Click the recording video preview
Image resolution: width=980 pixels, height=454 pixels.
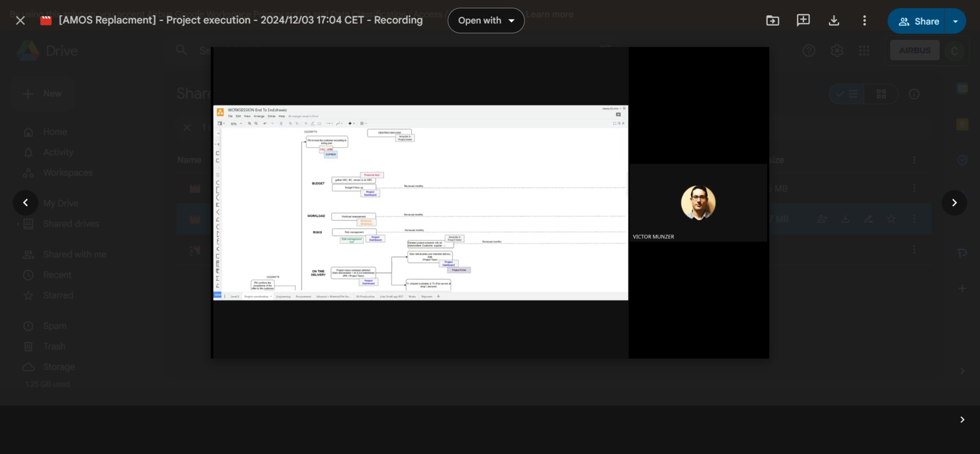490,203
